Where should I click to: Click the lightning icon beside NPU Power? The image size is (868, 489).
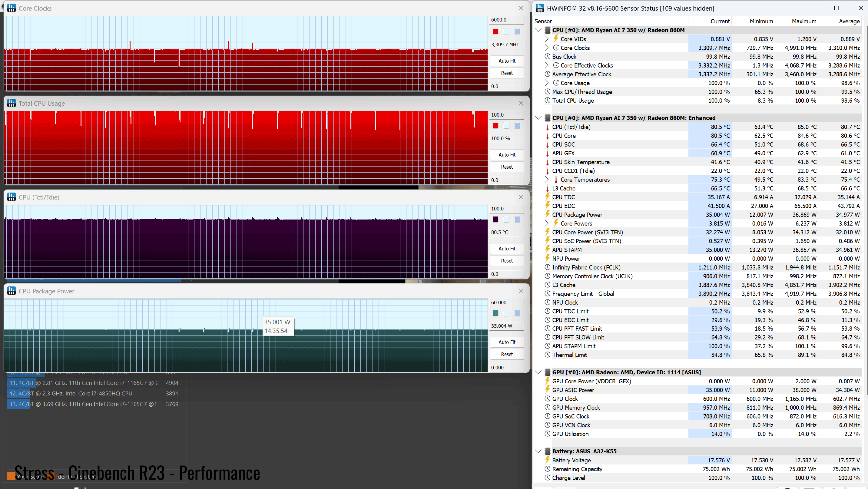point(547,258)
